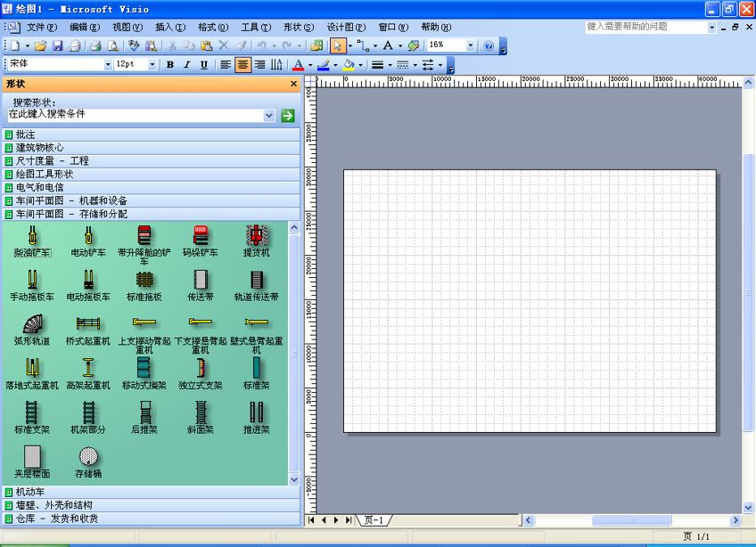Expand the 建筑物核心 stencil

pyautogui.click(x=152, y=148)
